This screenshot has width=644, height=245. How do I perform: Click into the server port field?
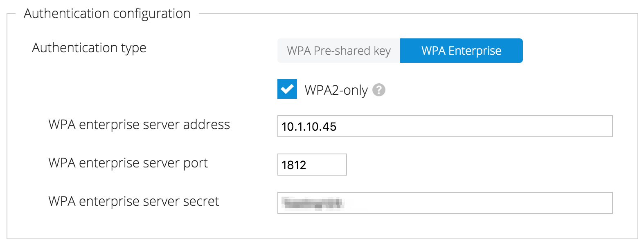pyautogui.click(x=312, y=165)
